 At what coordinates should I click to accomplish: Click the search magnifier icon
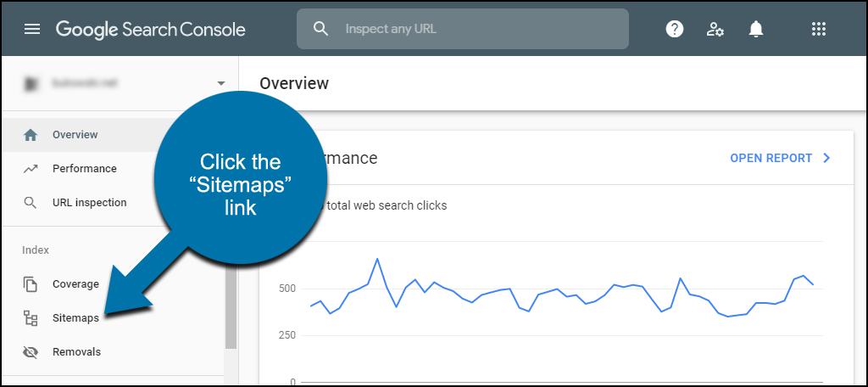pos(320,29)
